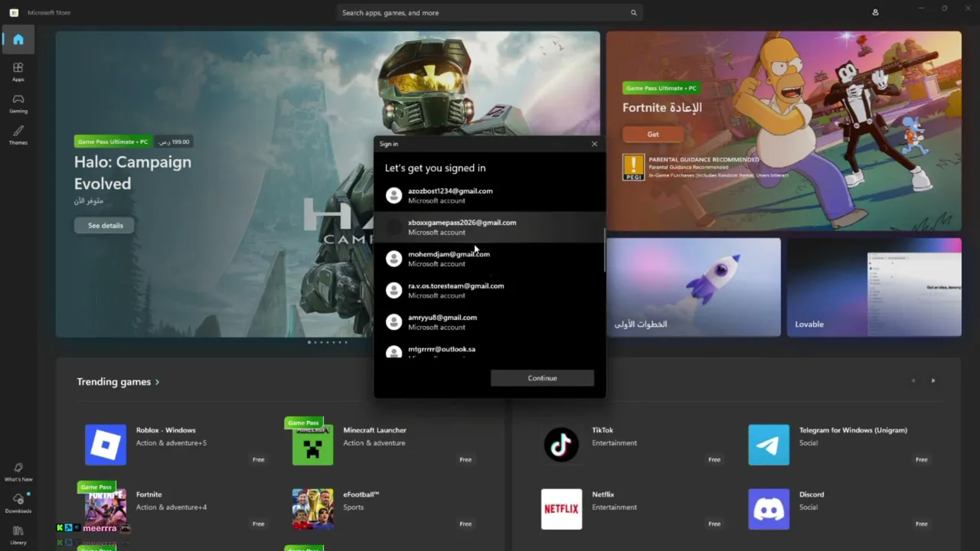Open the Roblox app icon
This screenshot has height=551, width=980.
106,445
